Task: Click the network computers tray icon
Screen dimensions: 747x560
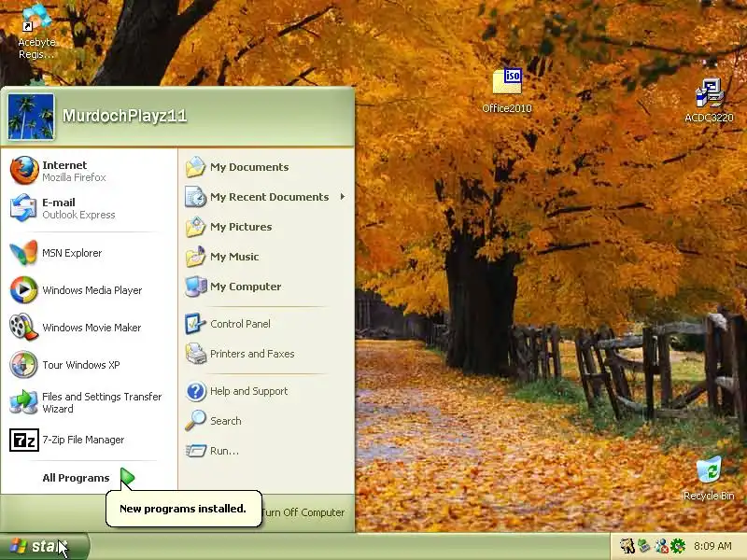Action: pyautogui.click(x=644, y=546)
